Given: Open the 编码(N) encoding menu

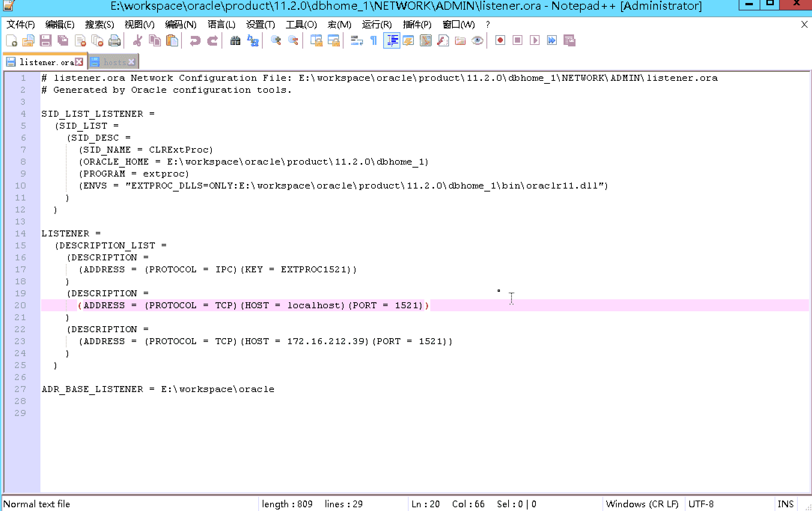Looking at the screenshot, I should [x=180, y=25].
